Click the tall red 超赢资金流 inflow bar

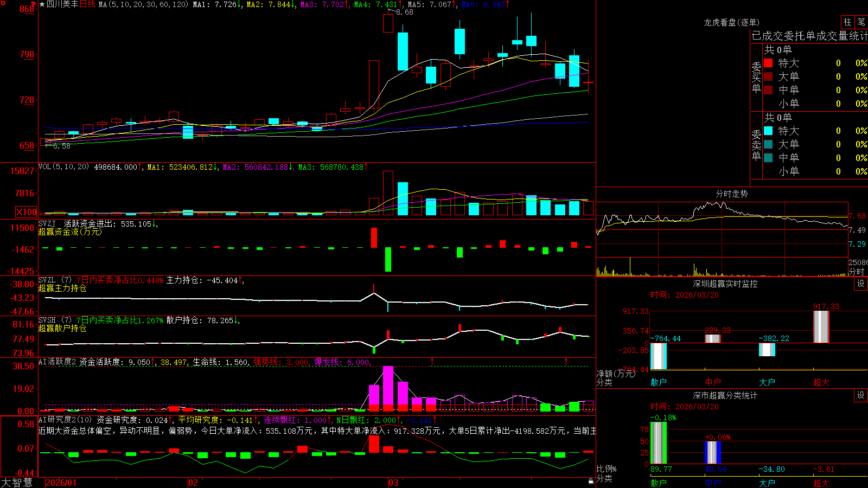(374, 238)
